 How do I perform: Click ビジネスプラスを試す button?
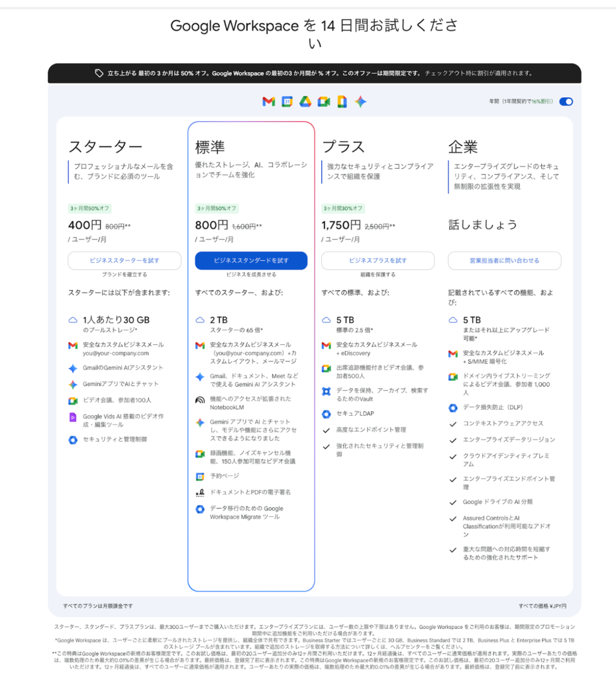(x=378, y=261)
